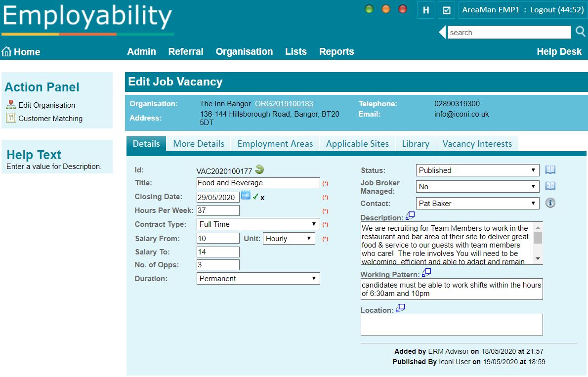Image resolution: width=588 pixels, height=377 pixels.
Task: Open the Reports menu
Action: (336, 51)
